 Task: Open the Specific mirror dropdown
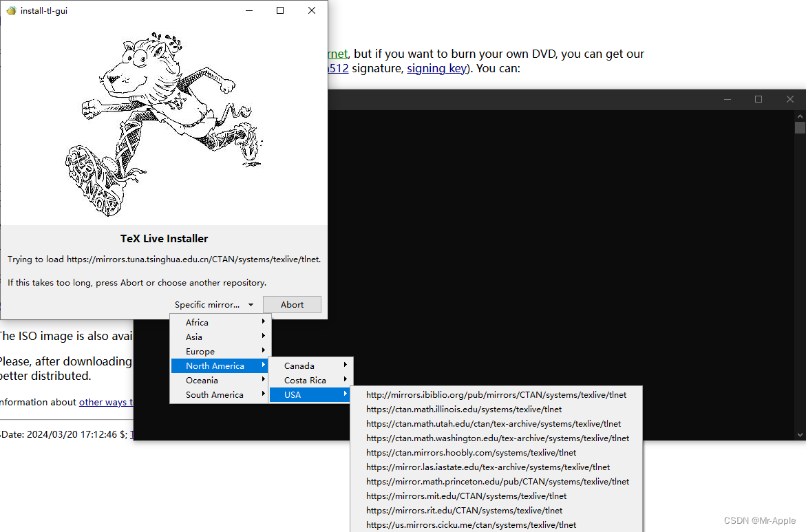(213, 305)
